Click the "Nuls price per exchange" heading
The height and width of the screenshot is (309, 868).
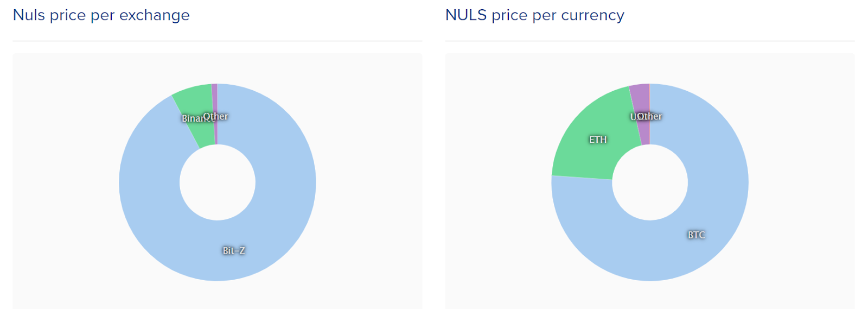(101, 15)
